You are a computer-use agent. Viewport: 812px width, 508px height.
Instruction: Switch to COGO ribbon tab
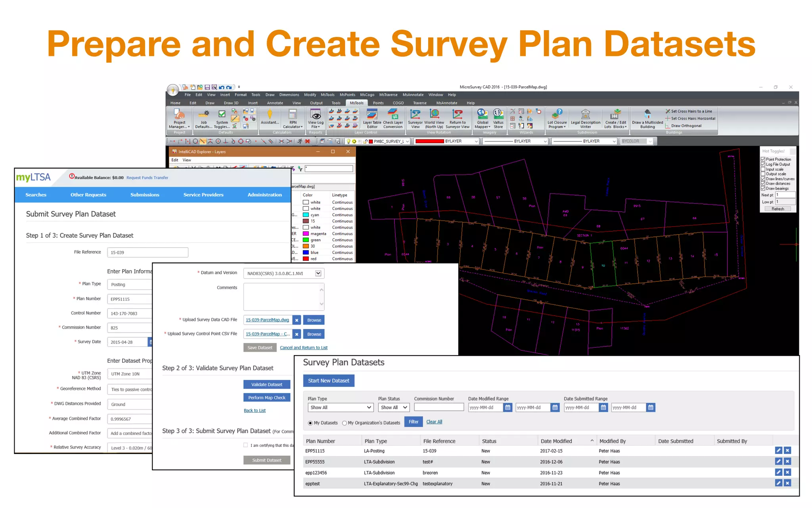tap(398, 103)
